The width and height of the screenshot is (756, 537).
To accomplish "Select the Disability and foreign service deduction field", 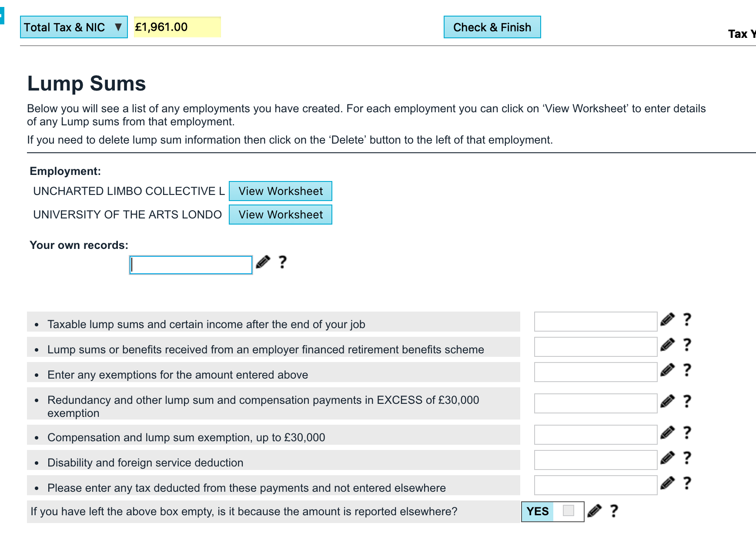I will [595, 460].
